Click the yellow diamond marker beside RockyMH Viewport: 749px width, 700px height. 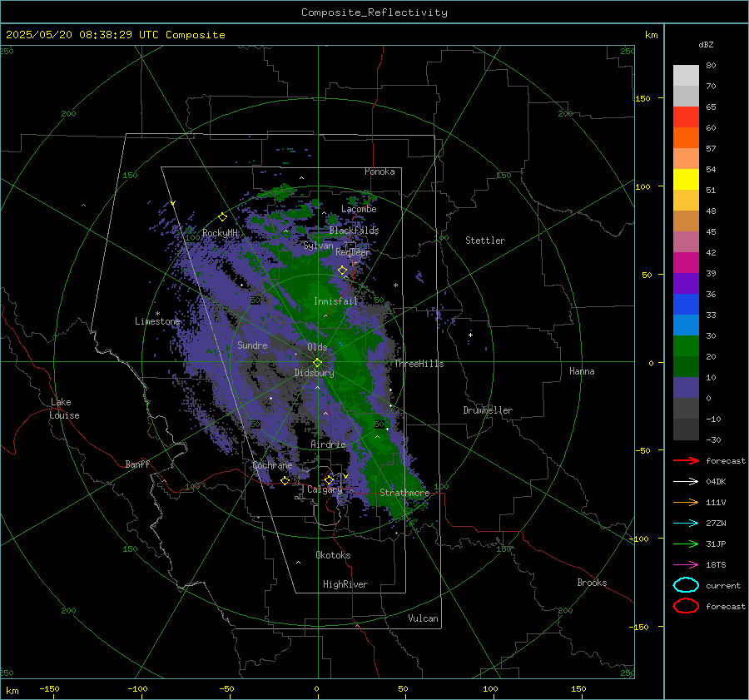point(222,217)
